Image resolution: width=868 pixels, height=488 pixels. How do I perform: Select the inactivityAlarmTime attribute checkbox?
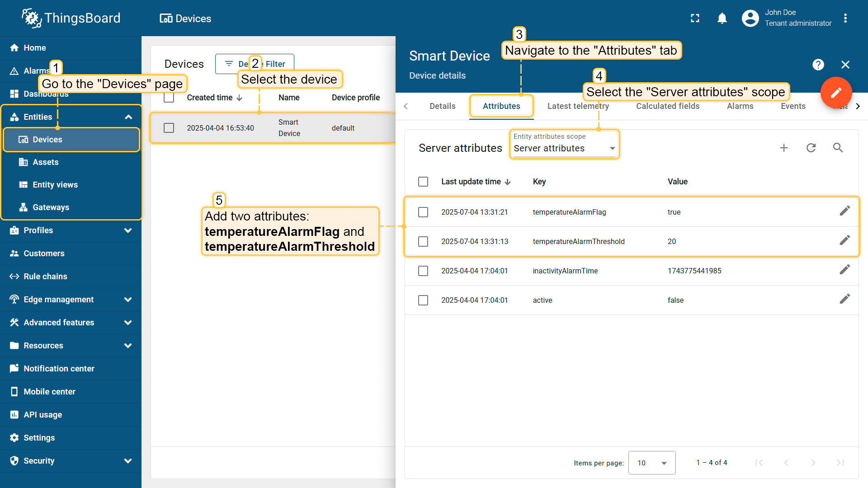(423, 271)
